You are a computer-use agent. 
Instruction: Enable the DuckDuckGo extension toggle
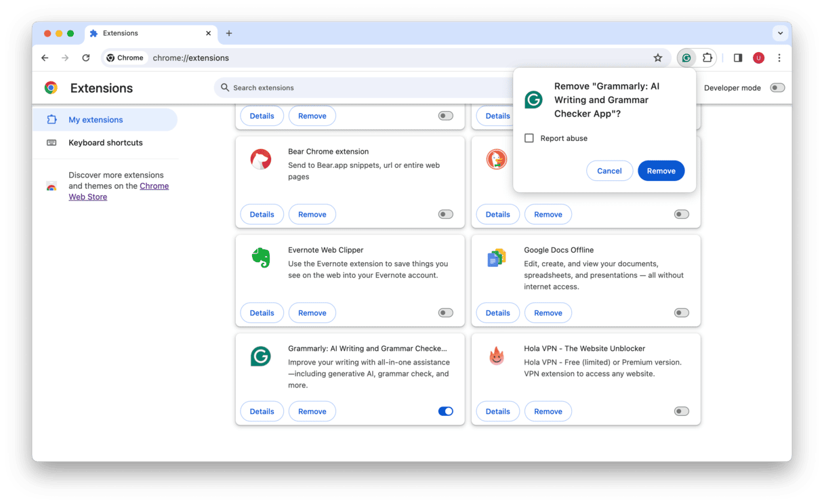(681, 215)
